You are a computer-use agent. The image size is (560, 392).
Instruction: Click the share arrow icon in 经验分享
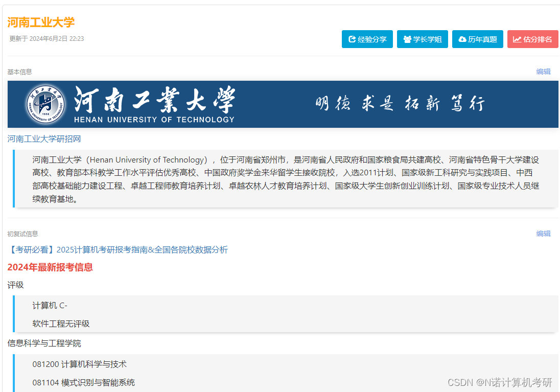(x=352, y=39)
